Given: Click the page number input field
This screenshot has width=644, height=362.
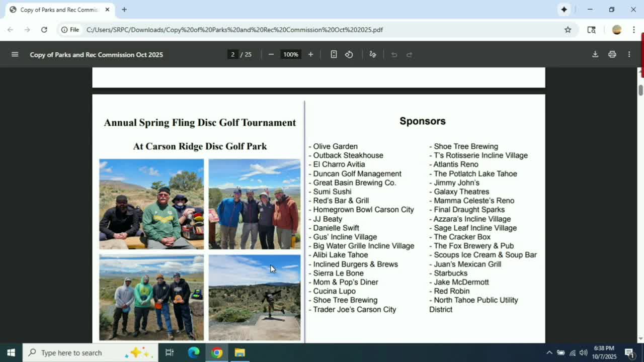Looking at the screenshot, I should point(232,54).
